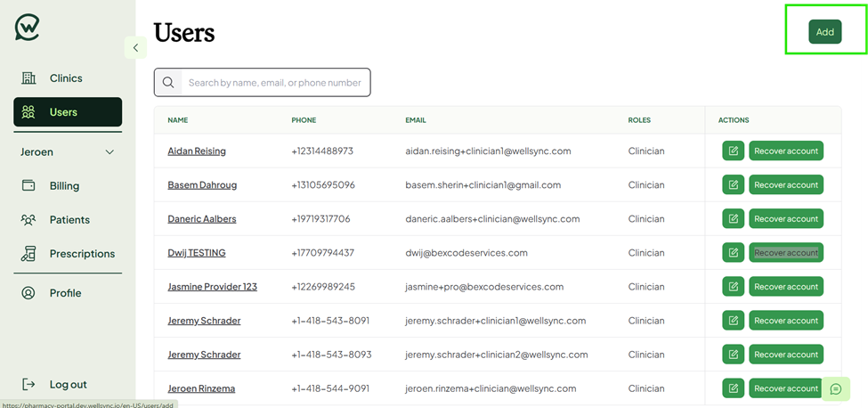This screenshot has width=868, height=408.
Task: Click phone number +12314488973
Action: [322, 151]
